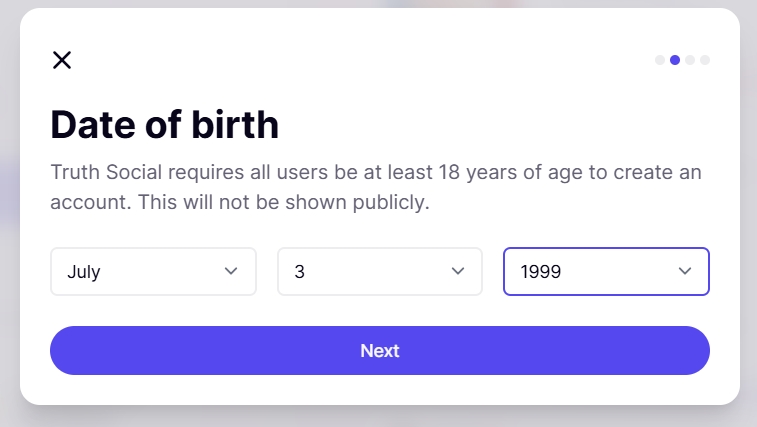The width and height of the screenshot is (757, 427).
Task: Click the chevron arrow in year selector
Action: pyautogui.click(x=685, y=271)
